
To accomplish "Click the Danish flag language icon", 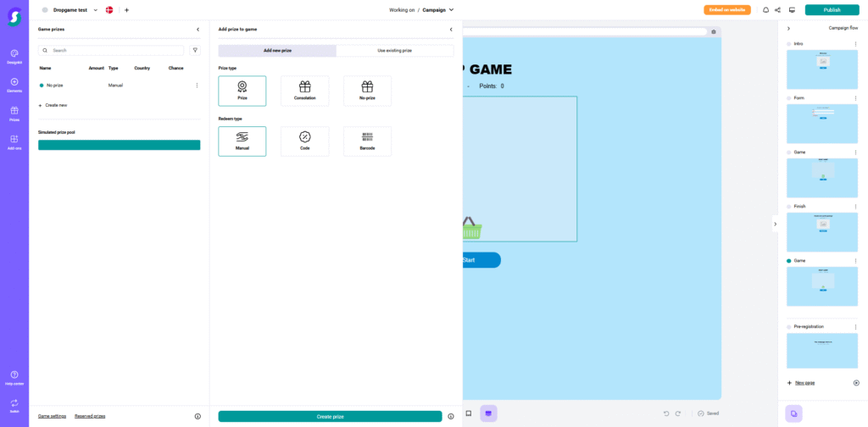I will [x=109, y=10].
